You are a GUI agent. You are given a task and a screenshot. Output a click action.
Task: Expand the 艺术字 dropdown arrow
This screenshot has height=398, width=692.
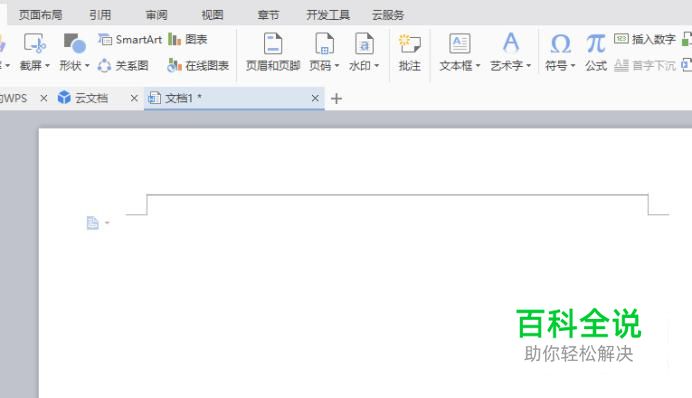click(x=529, y=66)
